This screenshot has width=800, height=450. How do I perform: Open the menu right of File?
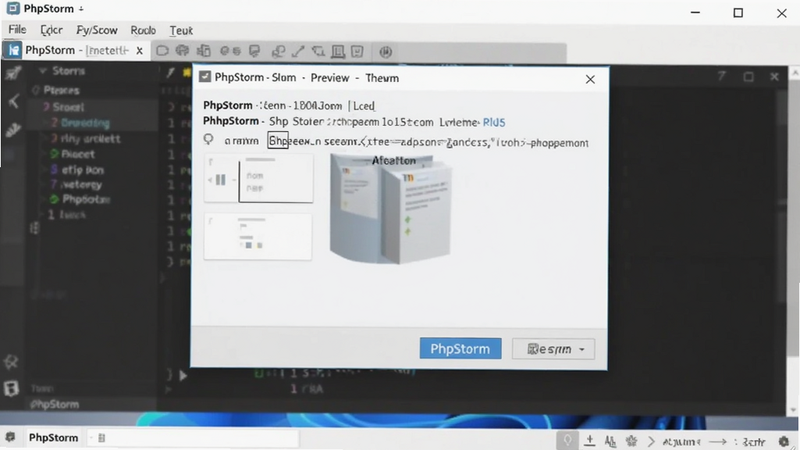52,30
